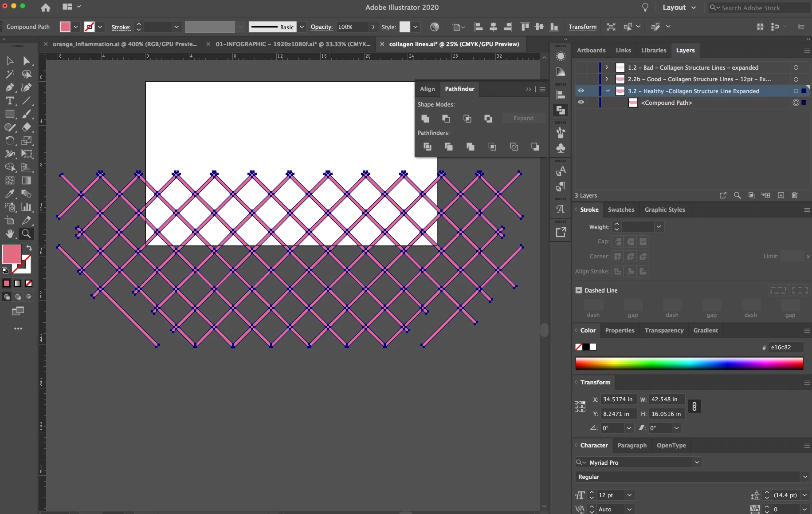Select the Eyedropper tool
The width and height of the screenshot is (812, 514).
[x=10, y=194]
